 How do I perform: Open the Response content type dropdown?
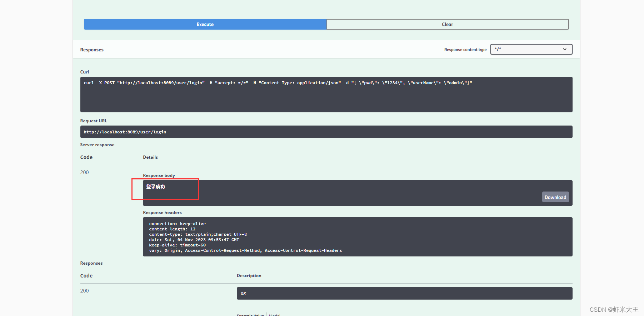(531, 49)
